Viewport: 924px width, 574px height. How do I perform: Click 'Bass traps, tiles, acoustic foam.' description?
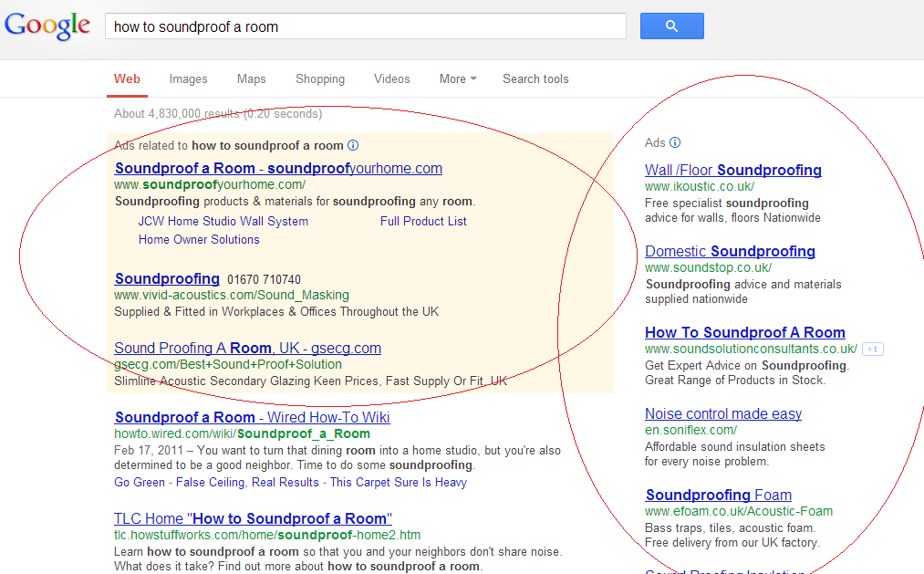tap(730, 528)
